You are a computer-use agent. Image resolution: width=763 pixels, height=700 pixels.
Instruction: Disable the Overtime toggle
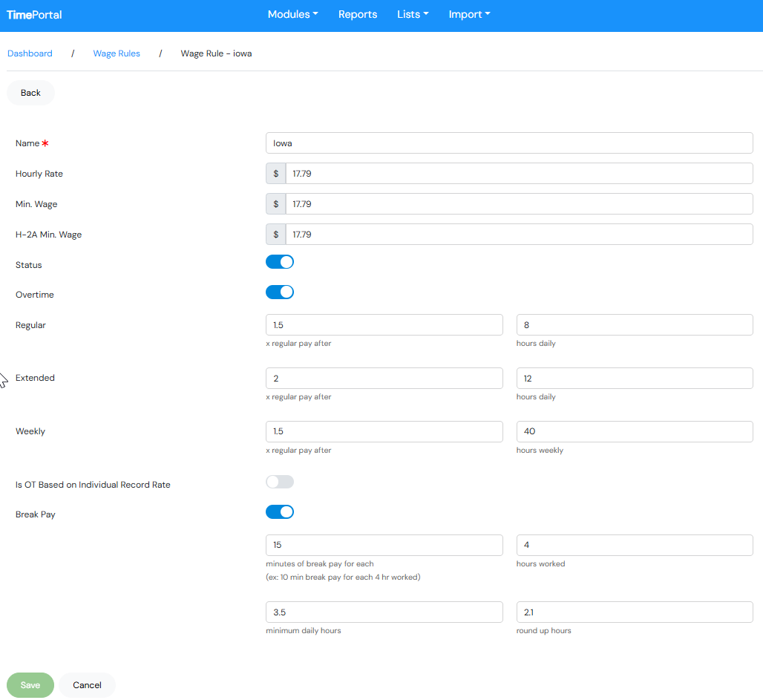(280, 292)
